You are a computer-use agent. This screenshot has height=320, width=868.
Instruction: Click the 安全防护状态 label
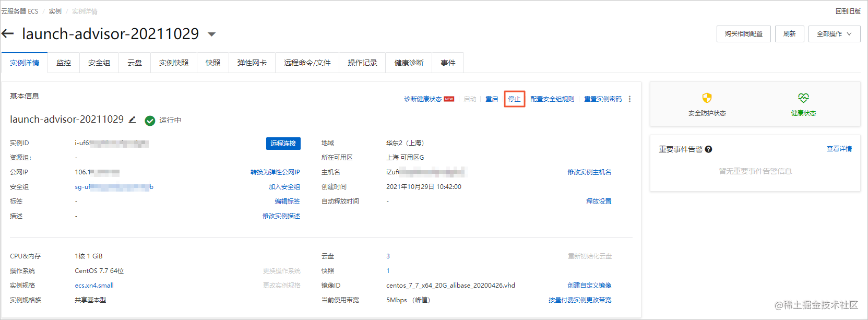click(707, 113)
